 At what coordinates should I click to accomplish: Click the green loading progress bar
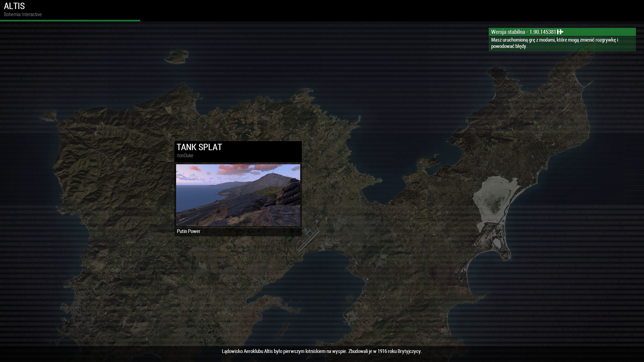click(x=70, y=20)
